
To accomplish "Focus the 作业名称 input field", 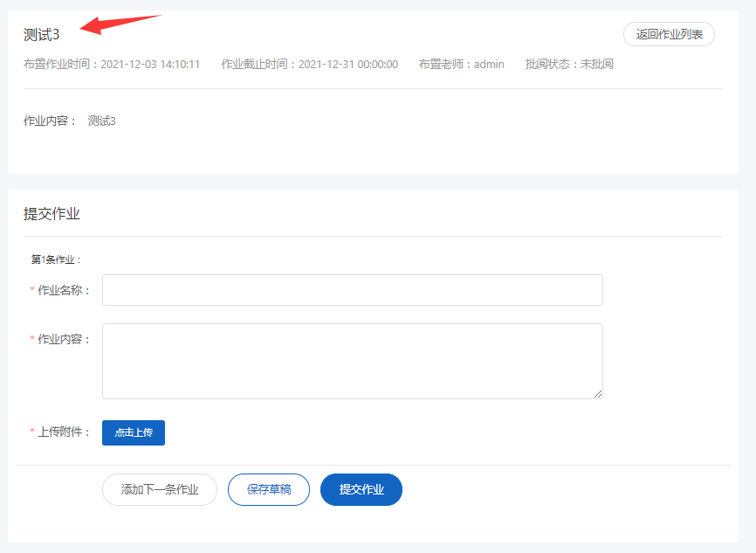I will coord(353,290).
